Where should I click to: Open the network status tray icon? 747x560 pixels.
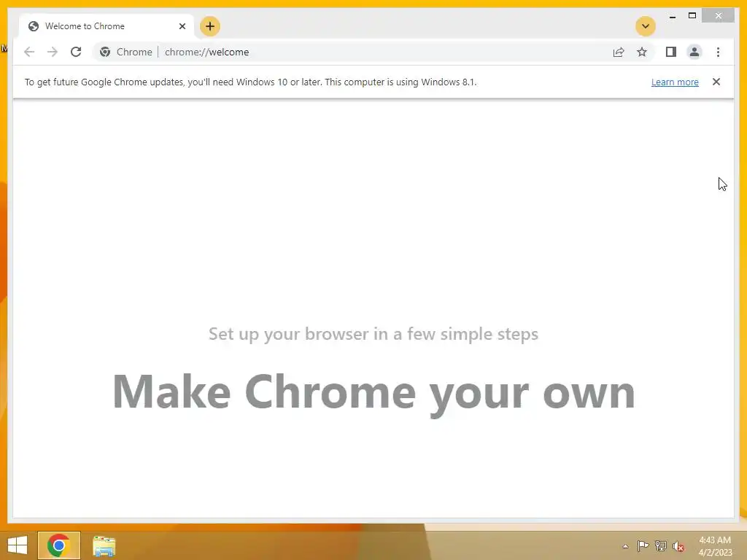point(661,545)
